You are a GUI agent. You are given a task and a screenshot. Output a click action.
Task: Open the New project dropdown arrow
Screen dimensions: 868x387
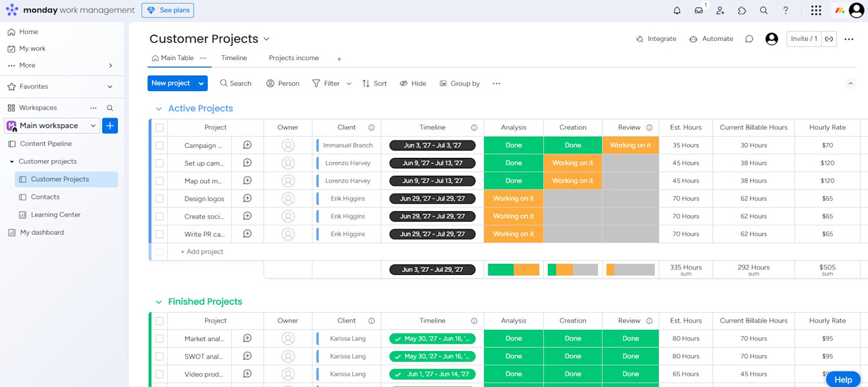point(201,84)
